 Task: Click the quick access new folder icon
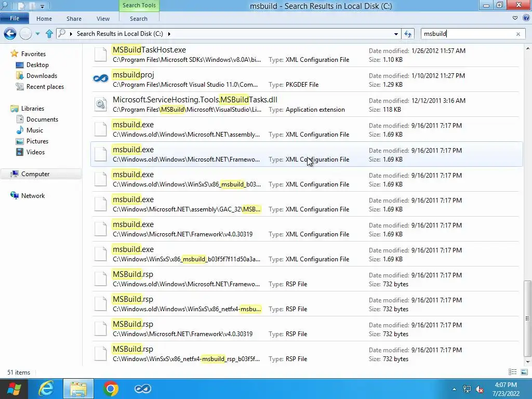point(33,6)
